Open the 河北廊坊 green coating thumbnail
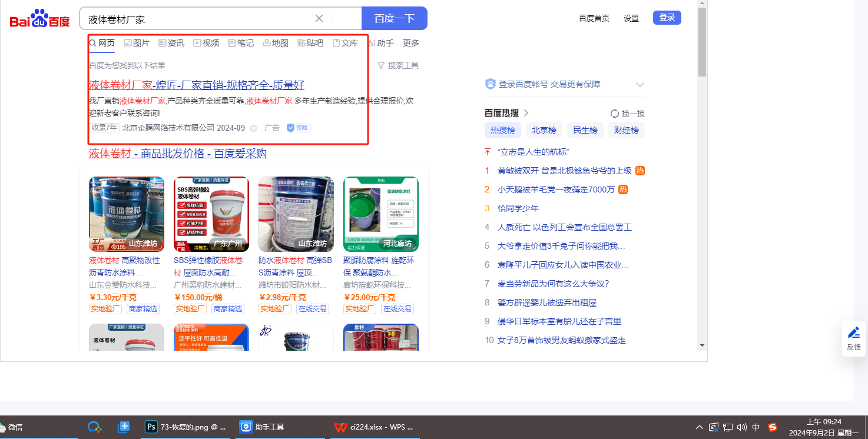The height and width of the screenshot is (439, 868). [x=381, y=214]
